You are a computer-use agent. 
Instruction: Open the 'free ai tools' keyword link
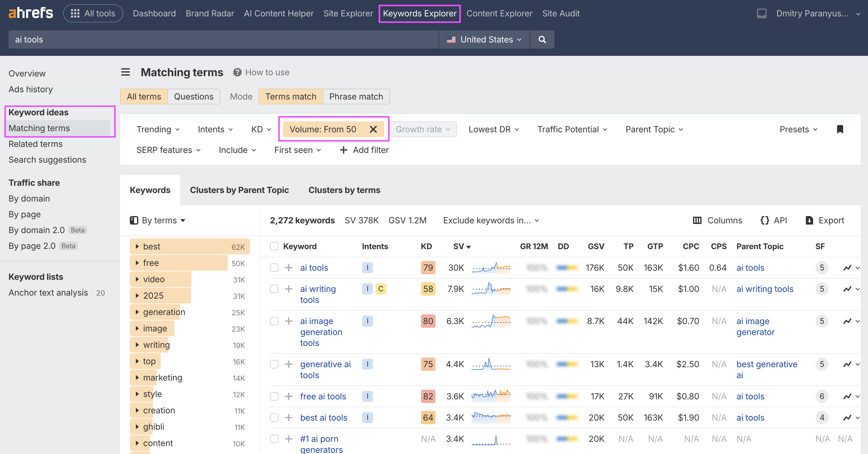[323, 396]
